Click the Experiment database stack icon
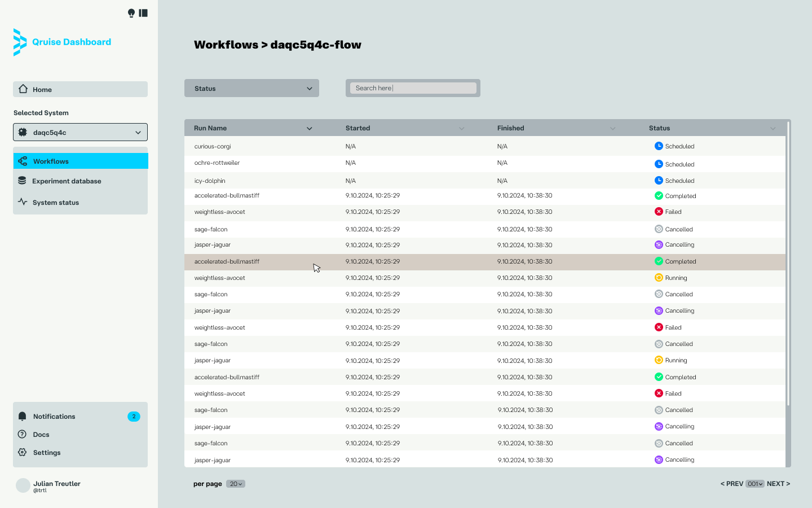This screenshot has width=812, height=508. 22,181
